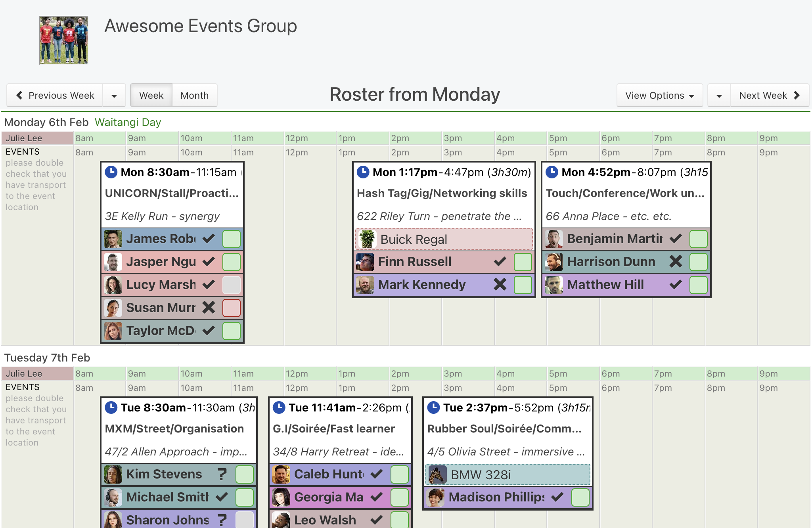Expand the dropdown arrow beside Next Week
Viewport: 812px width, 528px height.
tap(719, 95)
